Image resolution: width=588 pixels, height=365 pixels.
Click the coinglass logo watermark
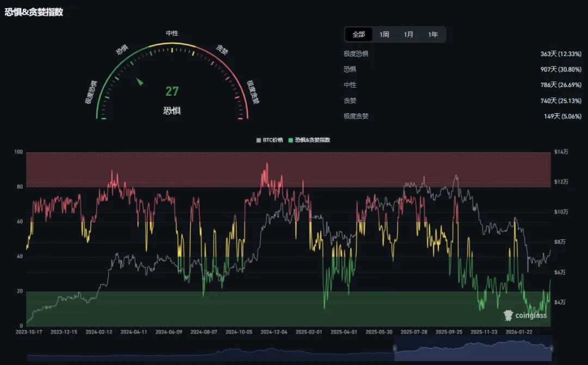click(x=525, y=315)
